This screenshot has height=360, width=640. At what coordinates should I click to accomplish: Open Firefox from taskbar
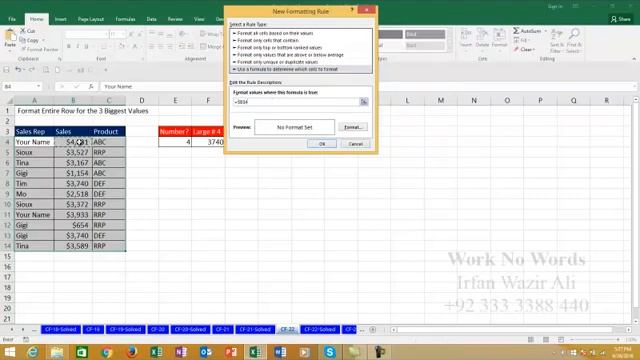pyautogui.click(x=131, y=352)
